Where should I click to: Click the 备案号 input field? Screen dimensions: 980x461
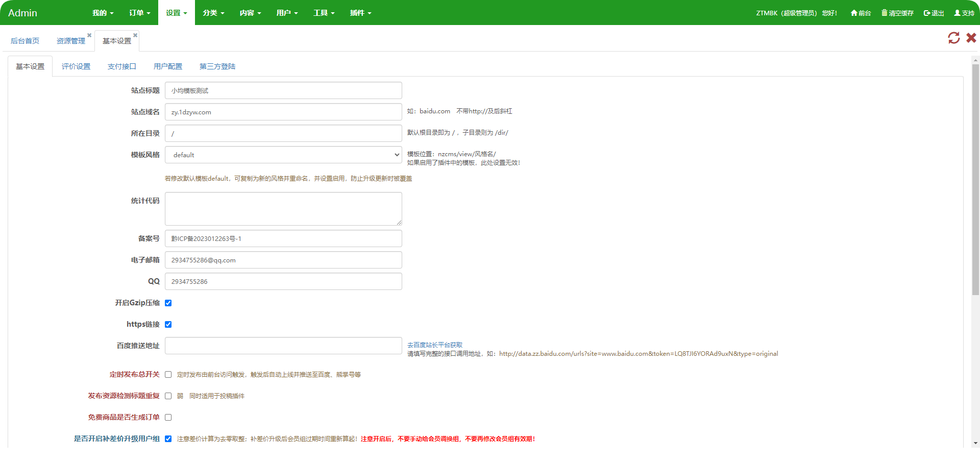coord(283,238)
